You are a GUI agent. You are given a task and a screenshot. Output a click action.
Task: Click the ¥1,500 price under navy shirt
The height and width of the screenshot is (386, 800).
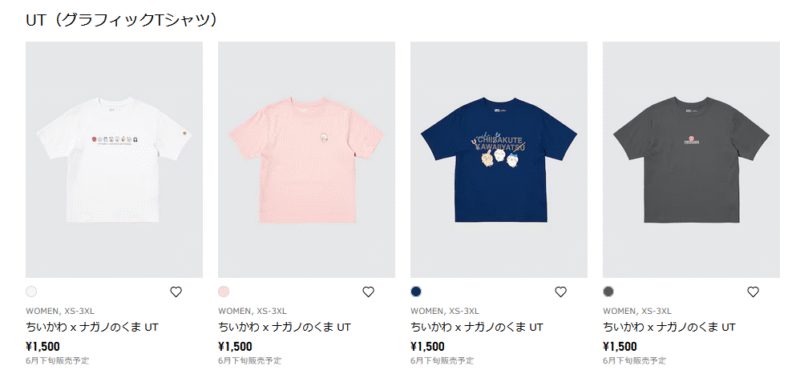428,347
